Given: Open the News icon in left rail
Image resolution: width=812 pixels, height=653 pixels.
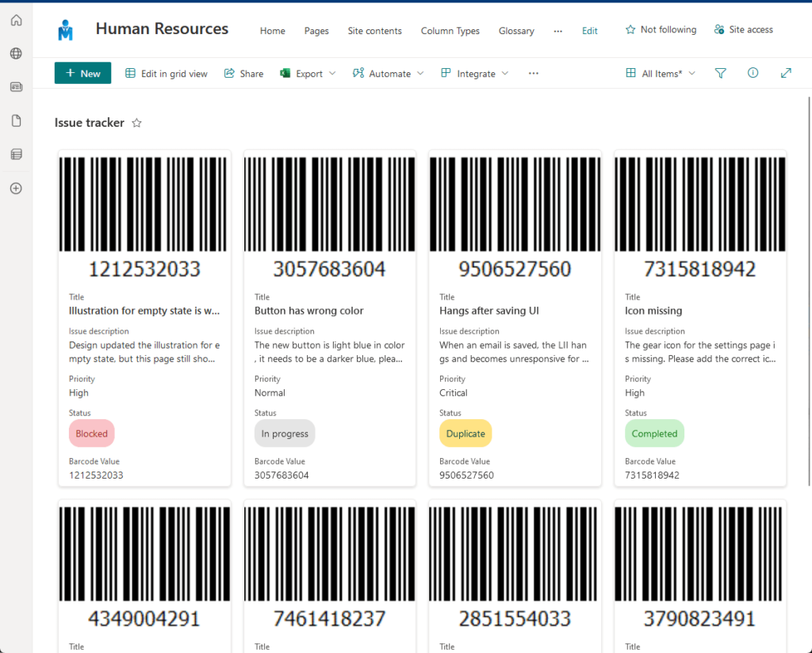Looking at the screenshot, I should [16, 87].
